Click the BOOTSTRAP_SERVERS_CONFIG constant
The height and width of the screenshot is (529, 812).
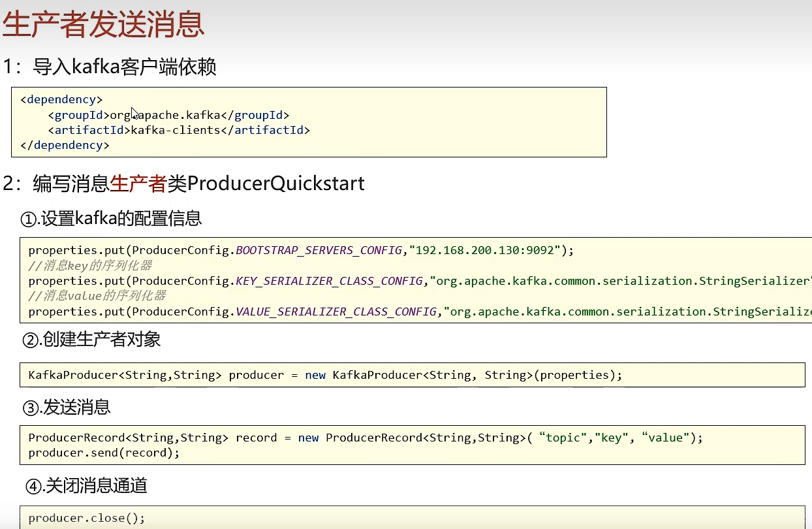pos(319,250)
